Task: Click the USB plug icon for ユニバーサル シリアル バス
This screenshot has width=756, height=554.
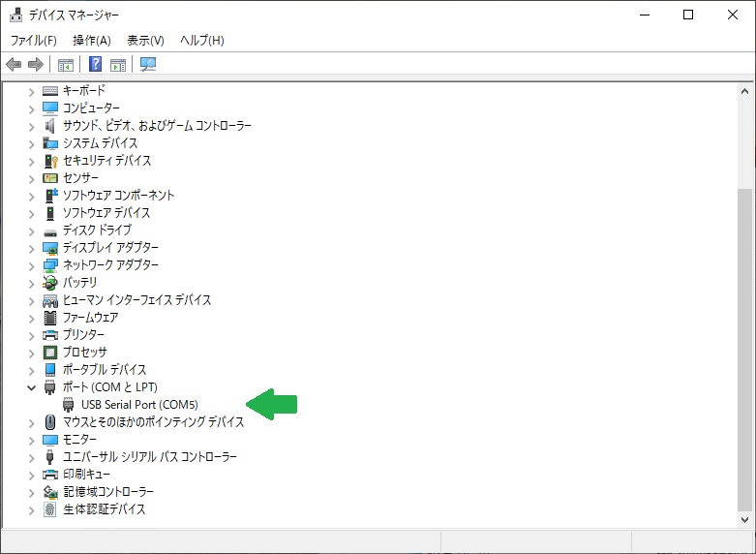Action: pyautogui.click(x=49, y=457)
